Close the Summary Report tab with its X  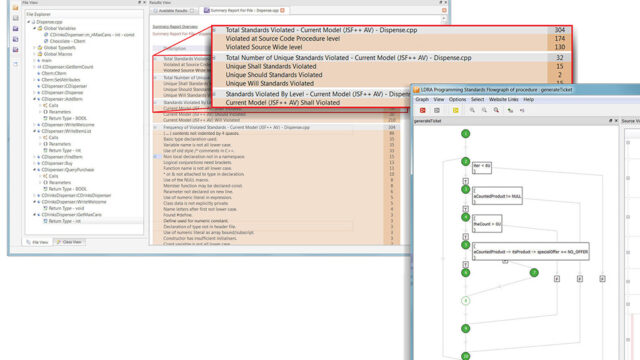(x=282, y=10)
